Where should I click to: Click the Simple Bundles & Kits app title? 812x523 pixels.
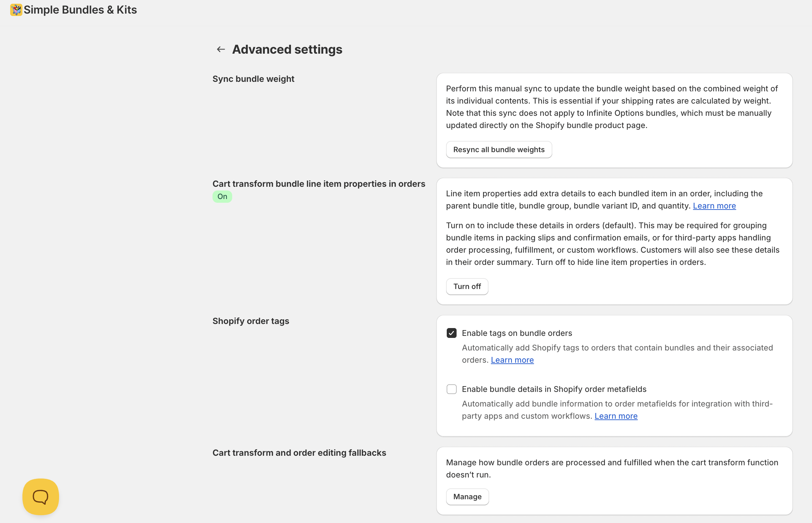click(x=80, y=10)
